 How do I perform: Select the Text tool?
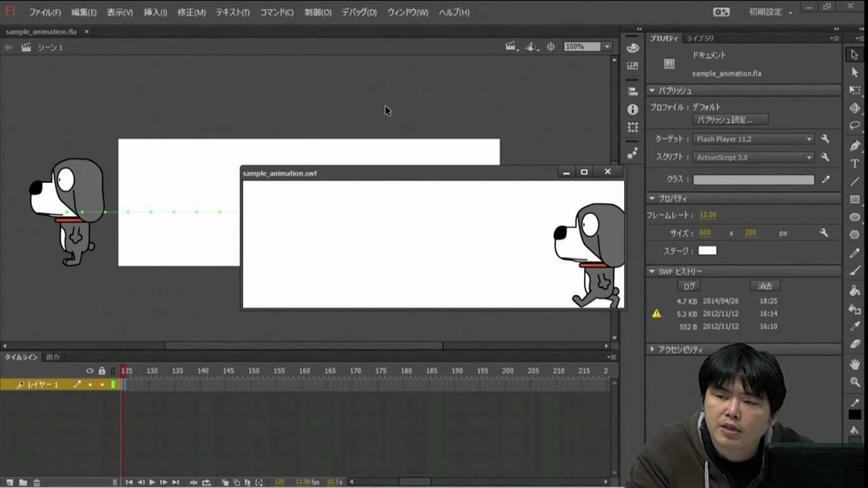click(855, 163)
